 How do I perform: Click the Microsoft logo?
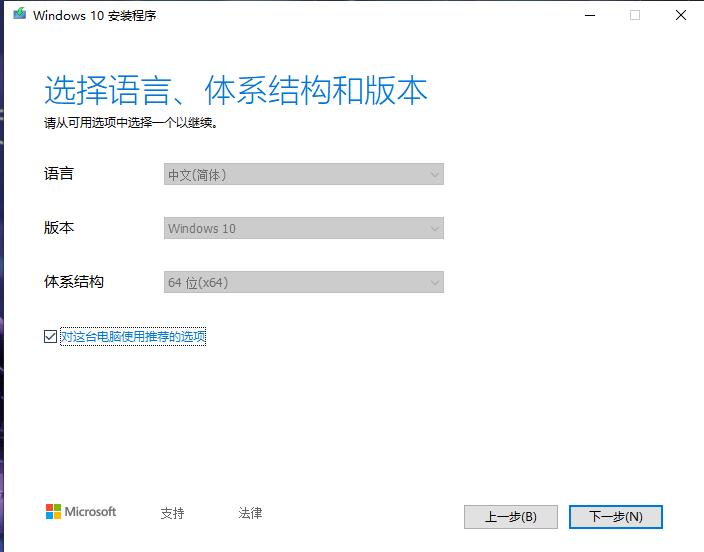coord(81,511)
